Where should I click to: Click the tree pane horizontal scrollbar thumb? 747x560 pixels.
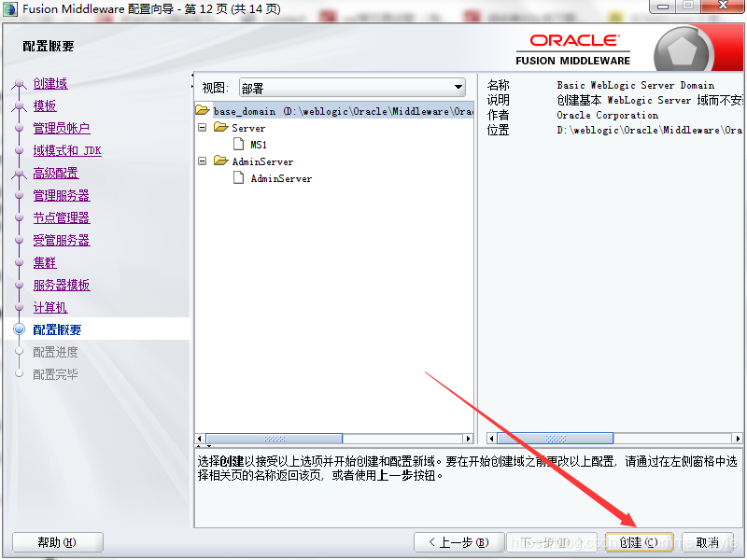(274, 439)
